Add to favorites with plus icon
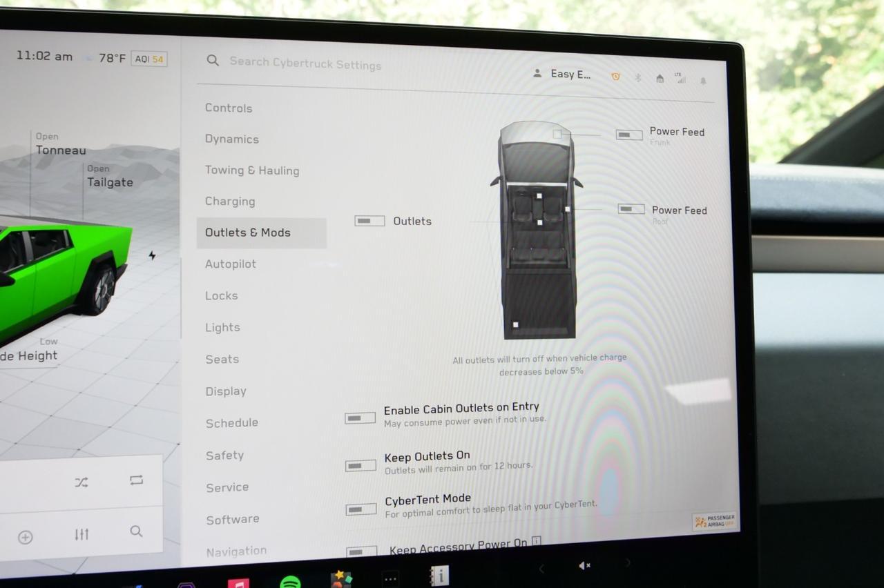The height and width of the screenshot is (588, 884). tap(26, 538)
